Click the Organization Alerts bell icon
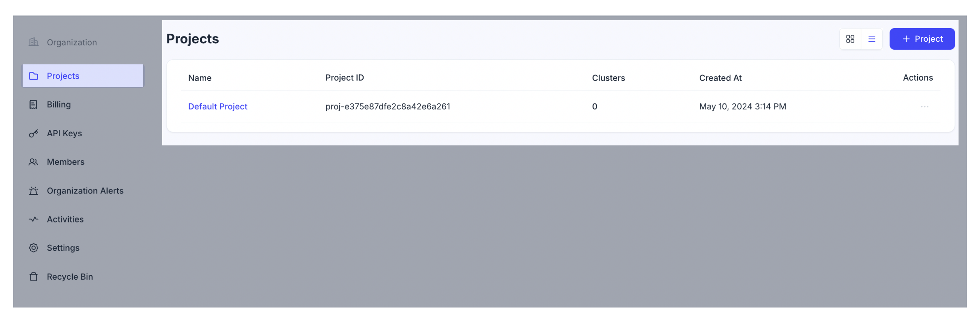Viewport: 980px width, 323px height. click(x=33, y=190)
